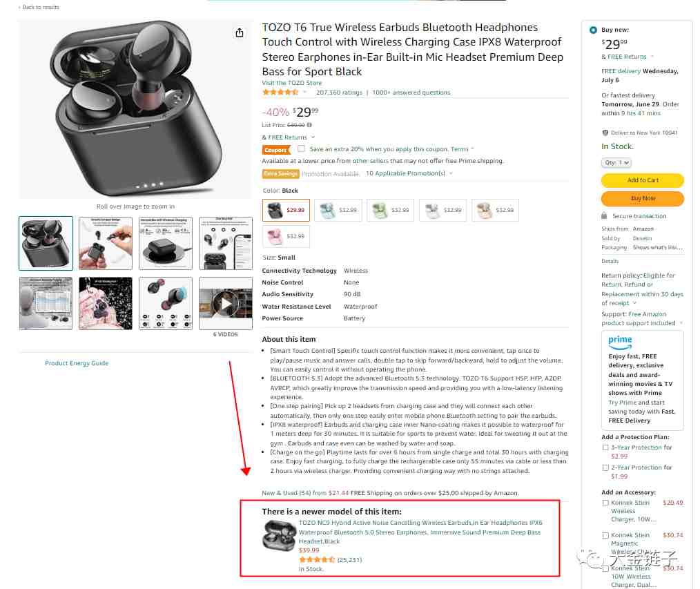Click the list price info icon

click(309, 125)
